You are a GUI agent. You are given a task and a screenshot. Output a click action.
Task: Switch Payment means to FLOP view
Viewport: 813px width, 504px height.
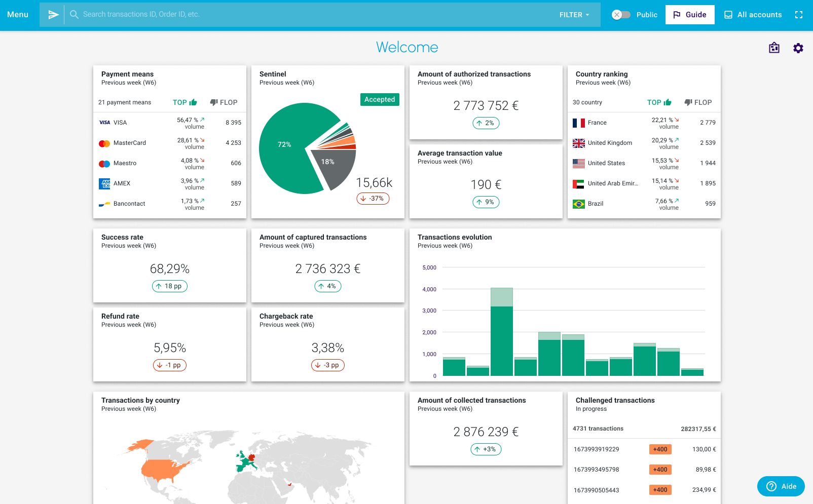click(x=224, y=102)
